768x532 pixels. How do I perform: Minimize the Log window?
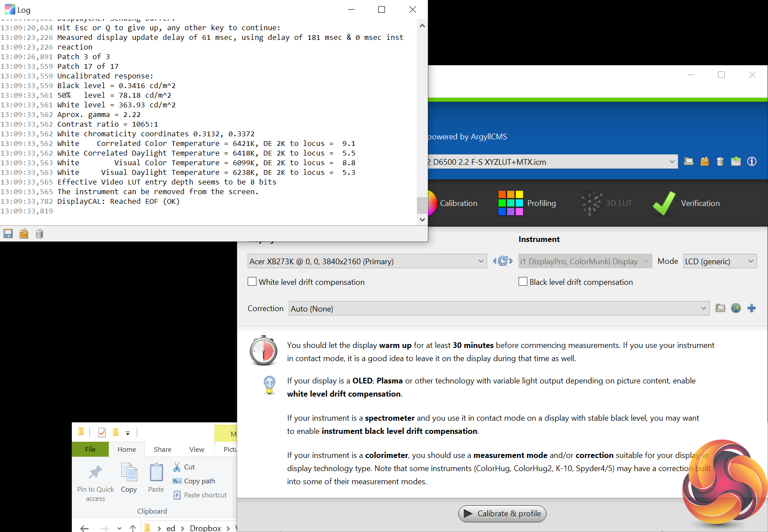351,10
